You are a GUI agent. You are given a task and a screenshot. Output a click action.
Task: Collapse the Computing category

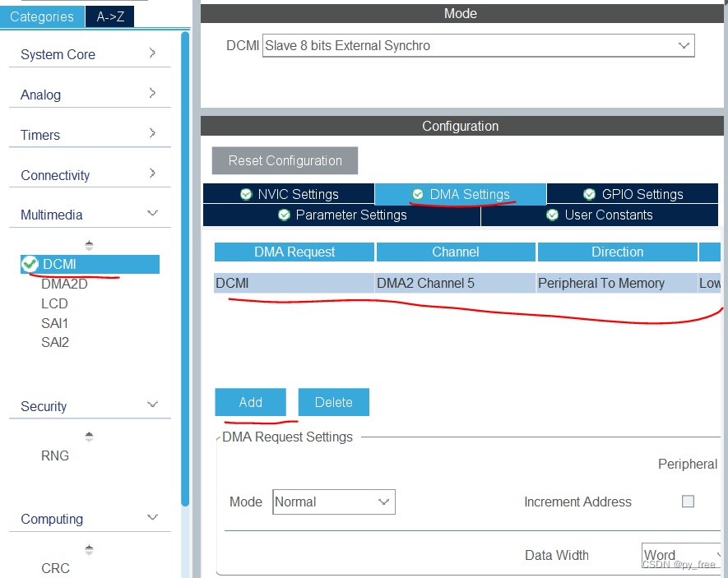152,517
